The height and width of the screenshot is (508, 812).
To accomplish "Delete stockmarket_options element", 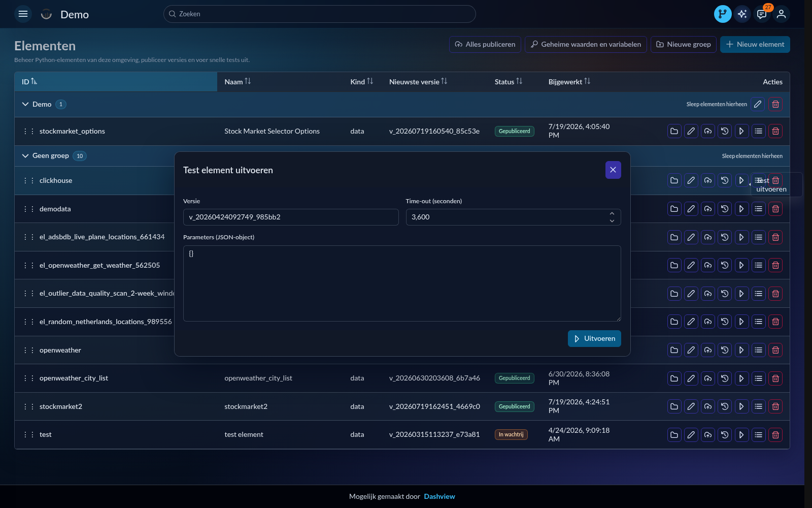I will 775,131.
